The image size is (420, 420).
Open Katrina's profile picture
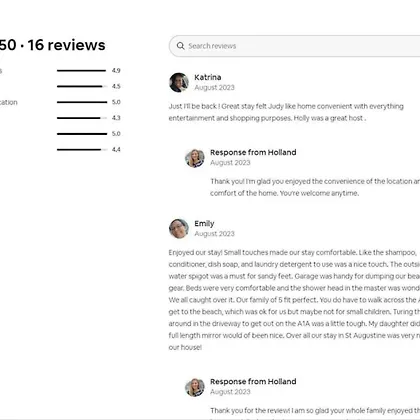pos(179,82)
